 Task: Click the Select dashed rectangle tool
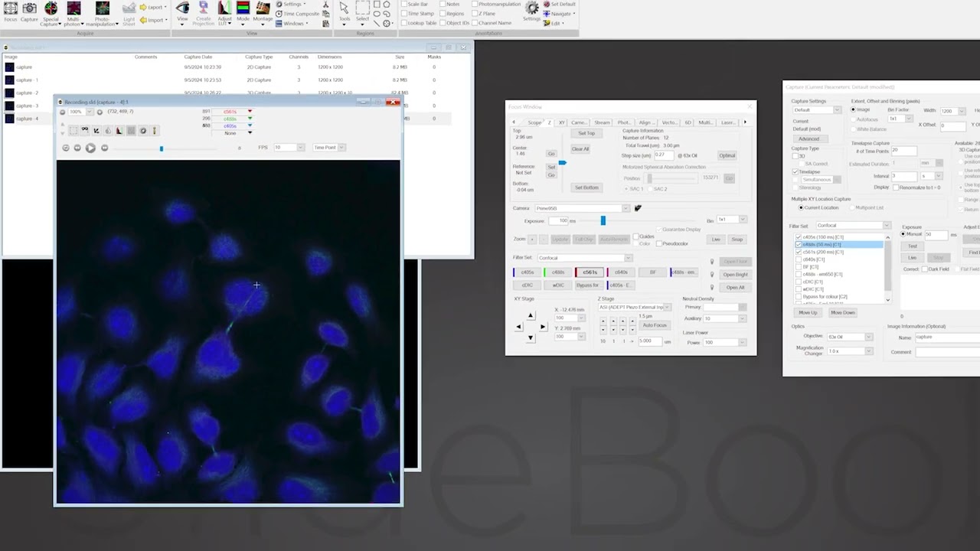[363, 8]
